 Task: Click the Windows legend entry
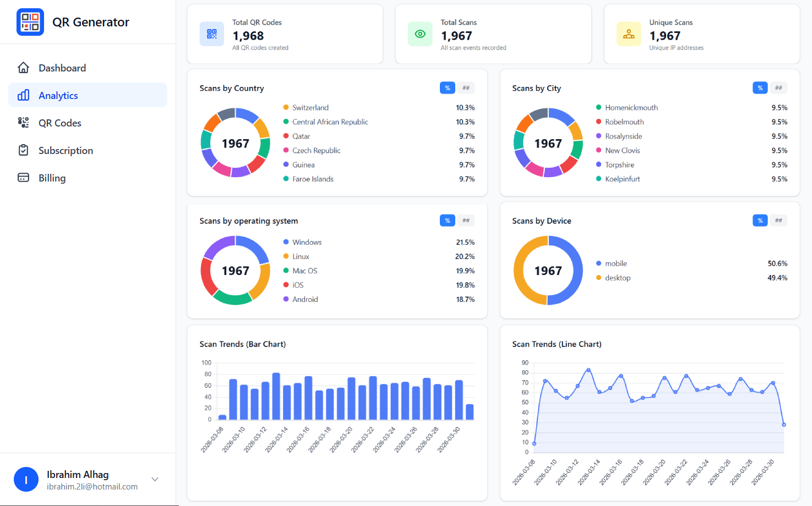coord(307,242)
